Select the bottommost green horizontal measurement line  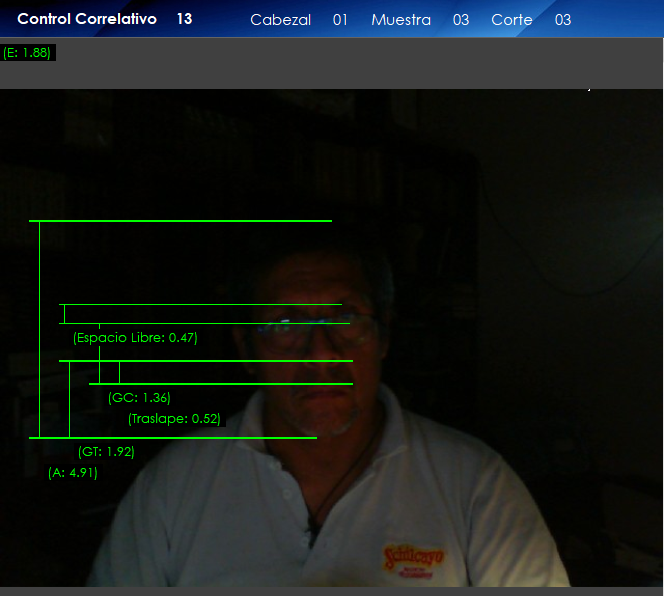tap(172, 437)
